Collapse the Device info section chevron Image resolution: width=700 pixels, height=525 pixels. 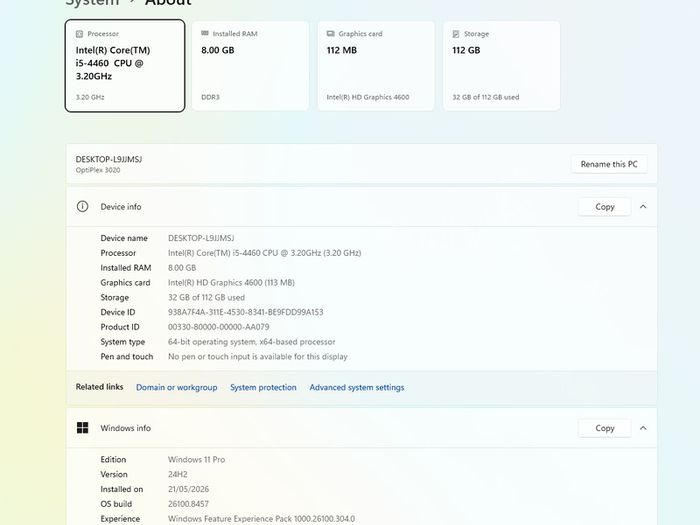(643, 207)
